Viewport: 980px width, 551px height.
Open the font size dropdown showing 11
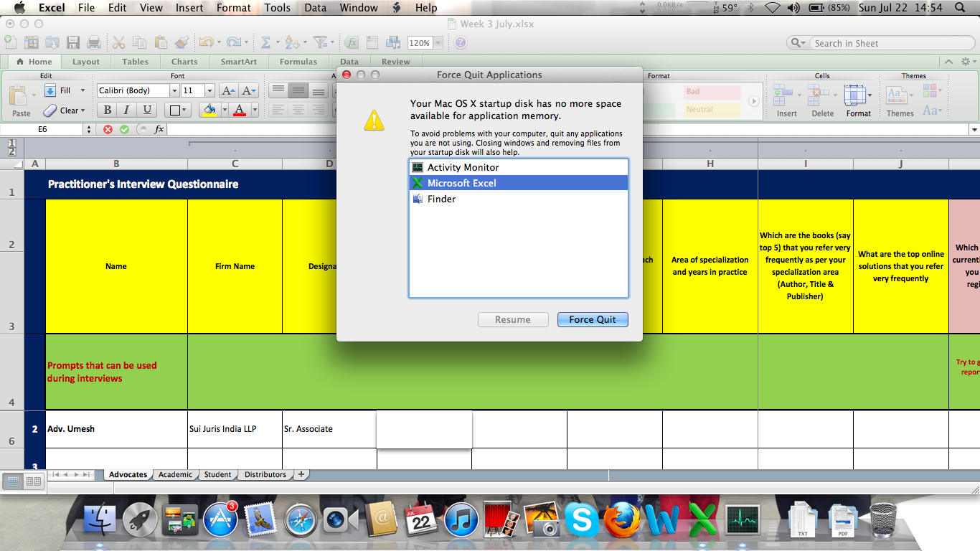209,90
